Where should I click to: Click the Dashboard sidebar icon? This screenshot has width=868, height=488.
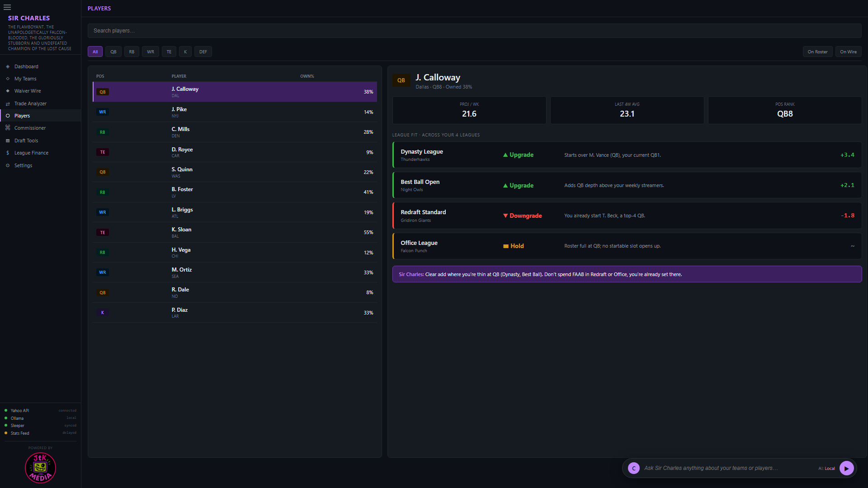(8, 66)
